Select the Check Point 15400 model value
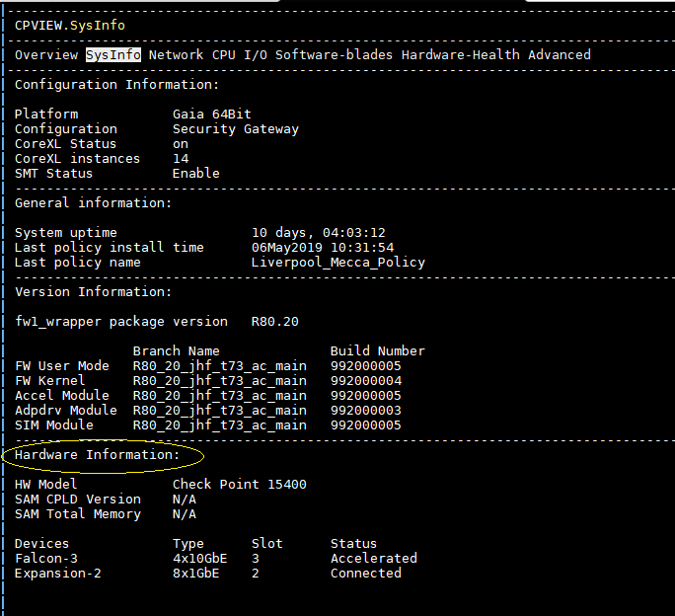 point(240,485)
